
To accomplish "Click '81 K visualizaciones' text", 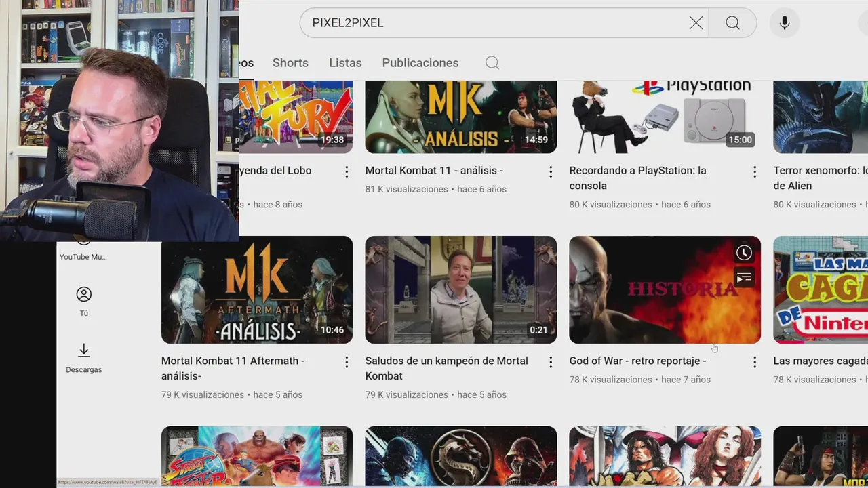I will (x=406, y=189).
